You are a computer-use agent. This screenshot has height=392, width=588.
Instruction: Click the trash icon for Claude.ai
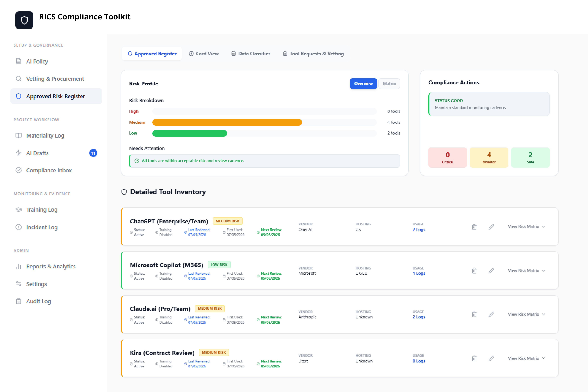pos(474,314)
